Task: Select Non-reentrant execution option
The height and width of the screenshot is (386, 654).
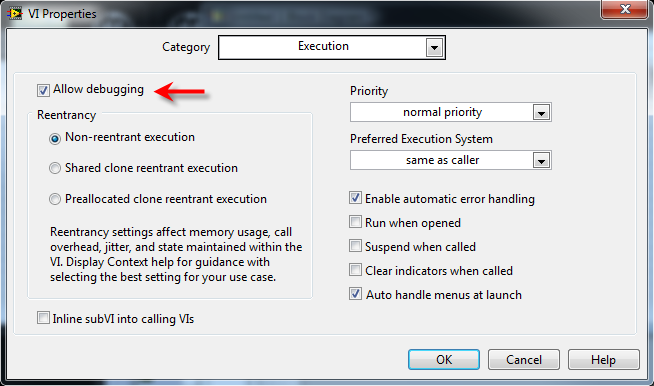Action: [x=55, y=139]
